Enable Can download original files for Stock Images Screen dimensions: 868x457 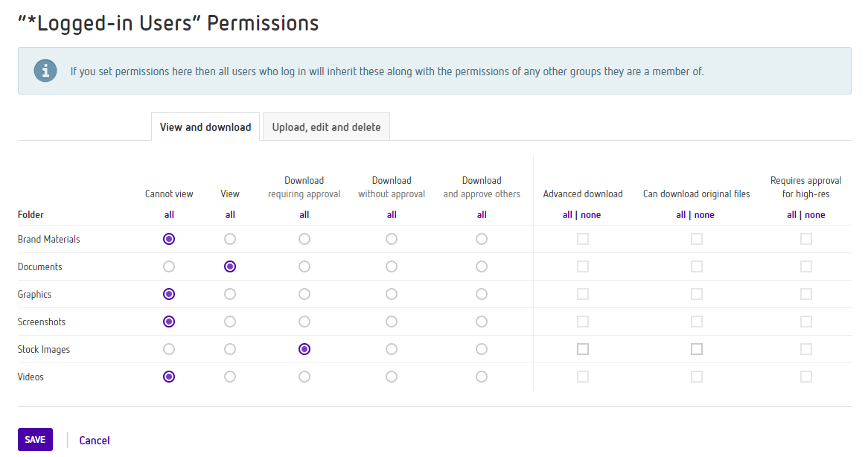coord(696,349)
